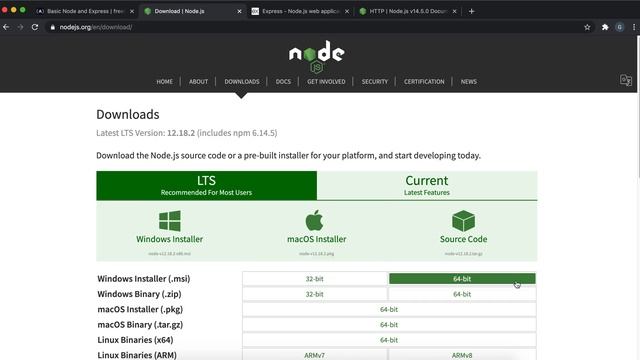This screenshot has height=360, width=640.
Task: Download Windows Binary .zip 64-bit
Action: coord(462,294)
